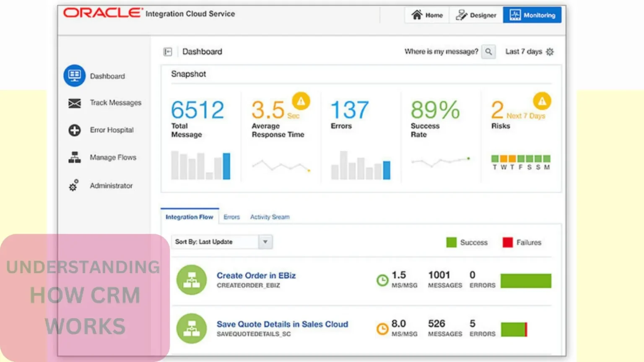Click the Last 7 days time range

tap(524, 52)
